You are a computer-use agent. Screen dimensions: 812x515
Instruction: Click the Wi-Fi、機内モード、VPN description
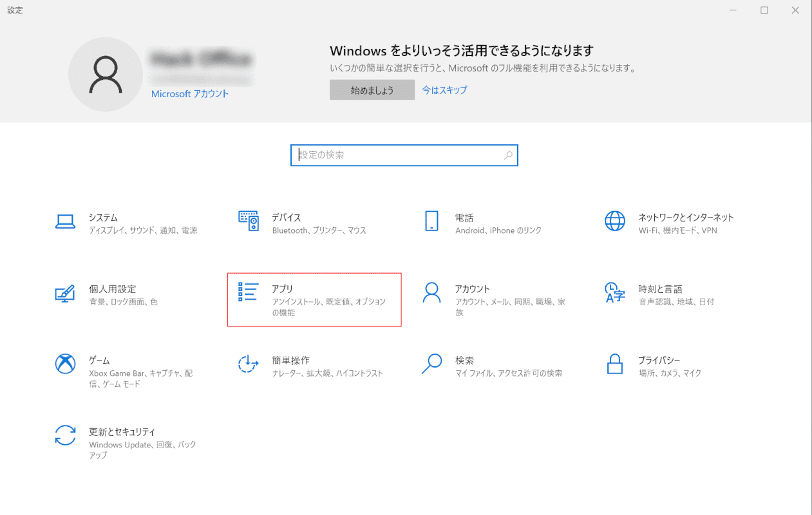coord(678,230)
